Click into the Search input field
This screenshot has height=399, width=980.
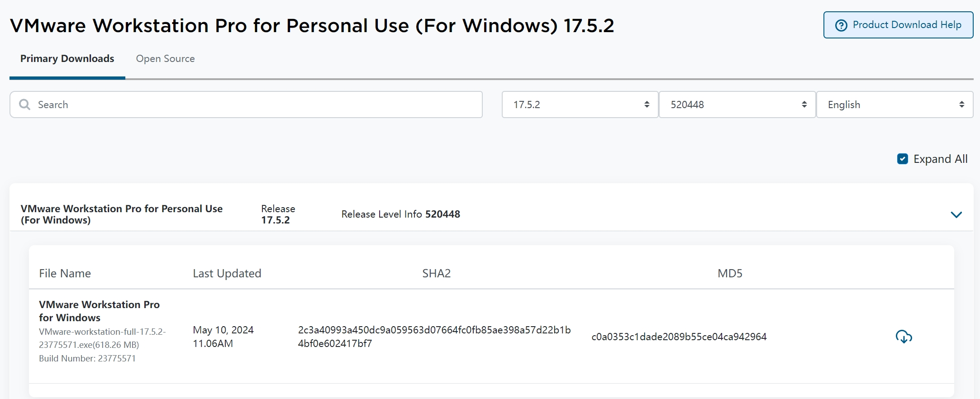253,104
